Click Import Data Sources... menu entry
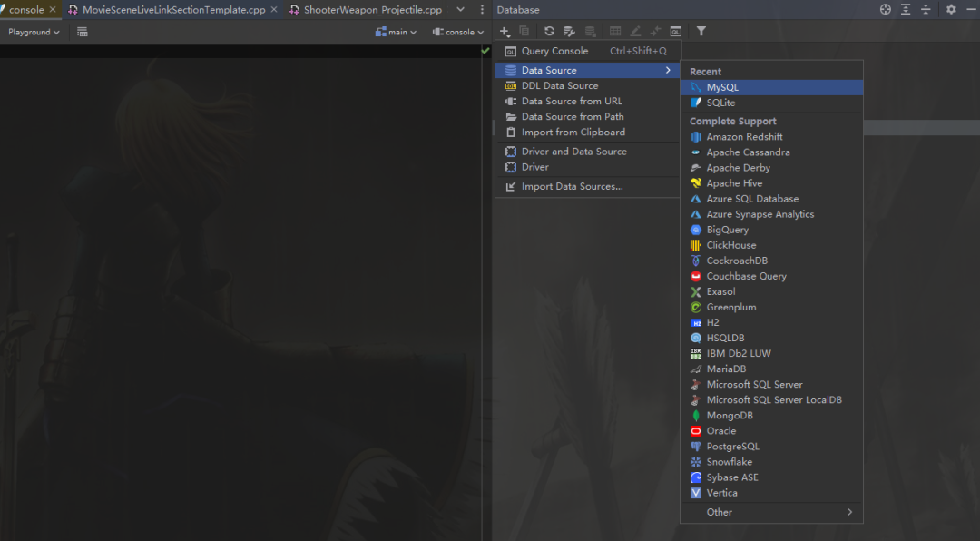 pyautogui.click(x=572, y=186)
